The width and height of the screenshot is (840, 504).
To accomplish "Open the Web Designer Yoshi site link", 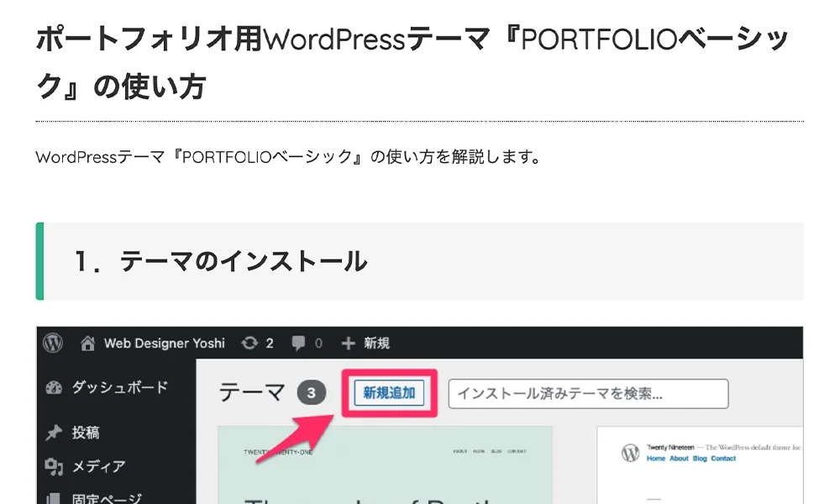I will point(164,344).
